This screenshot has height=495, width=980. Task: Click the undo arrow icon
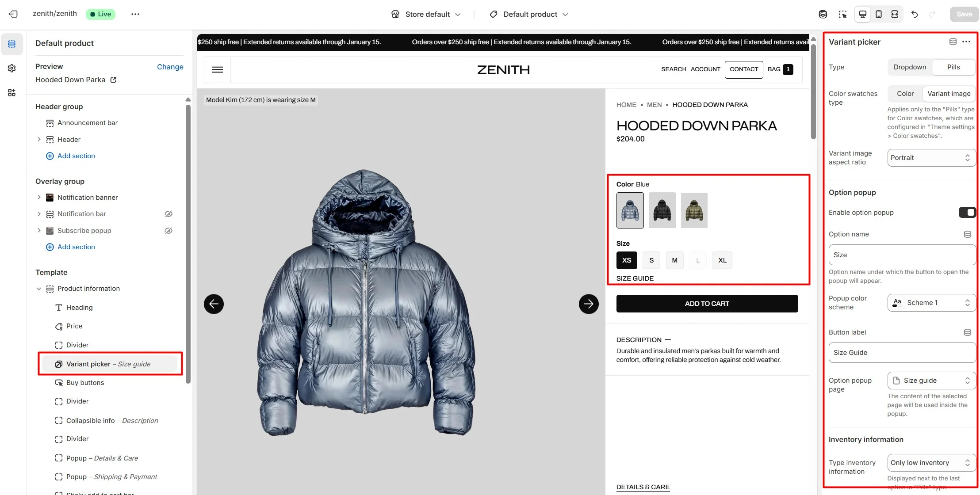click(915, 14)
